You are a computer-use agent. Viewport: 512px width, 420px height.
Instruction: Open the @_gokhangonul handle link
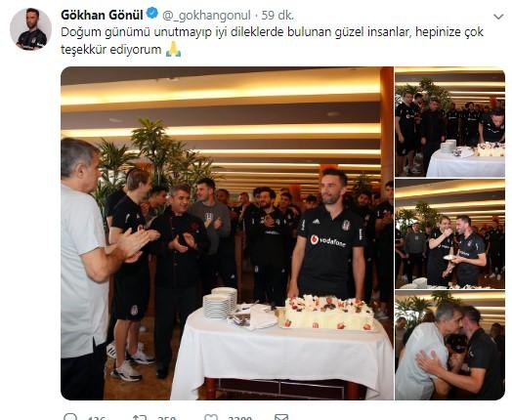pos(206,16)
